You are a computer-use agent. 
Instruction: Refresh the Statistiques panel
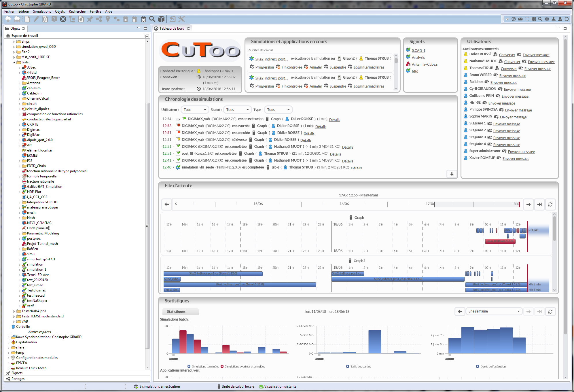pyautogui.click(x=550, y=311)
